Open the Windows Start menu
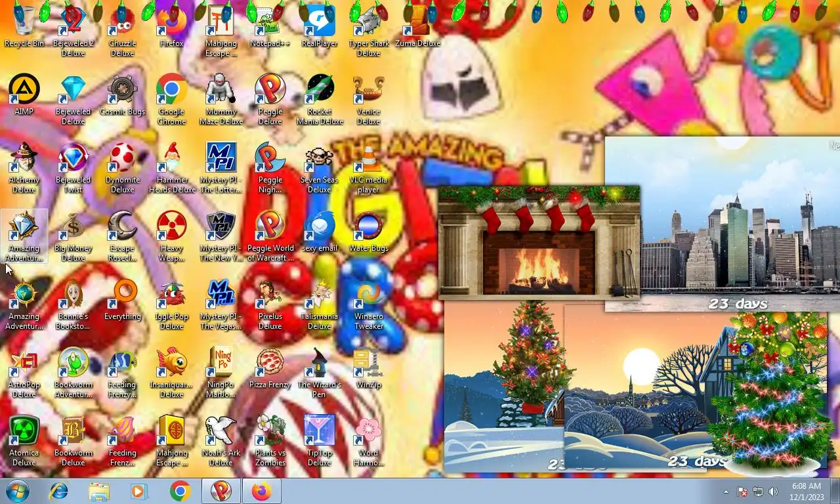The image size is (840, 504). [16, 491]
